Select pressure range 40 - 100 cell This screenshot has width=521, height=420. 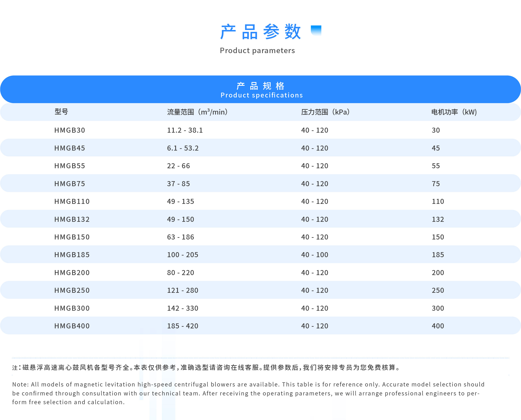click(315, 255)
